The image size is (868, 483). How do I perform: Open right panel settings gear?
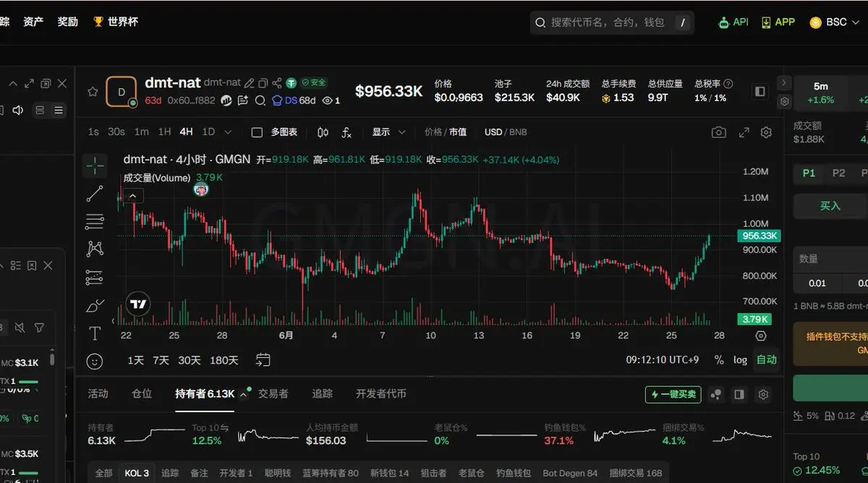pos(785,103)
